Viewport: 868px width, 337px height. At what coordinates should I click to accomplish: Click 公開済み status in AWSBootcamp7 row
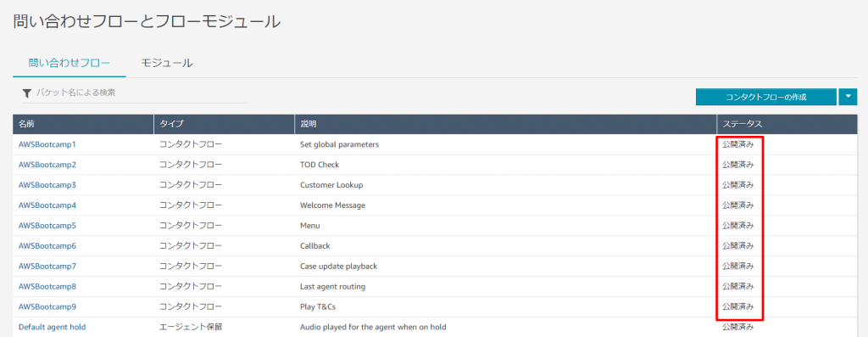[x=738, y=266]
